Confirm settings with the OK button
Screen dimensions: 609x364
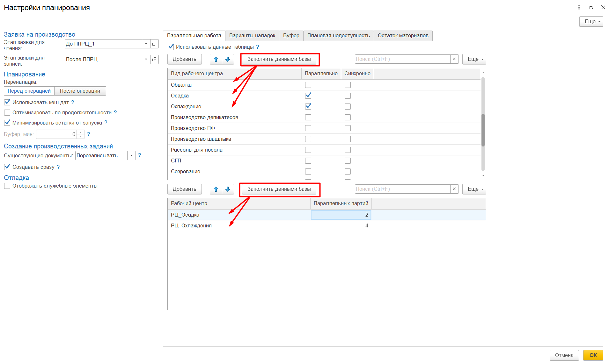tap(593, 355)
